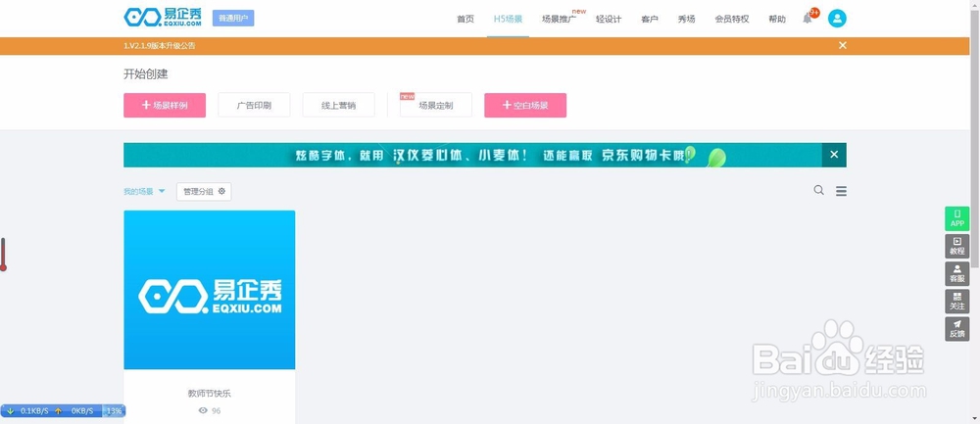
Task: Click the view count eye icon
Action: click(203, 411)
